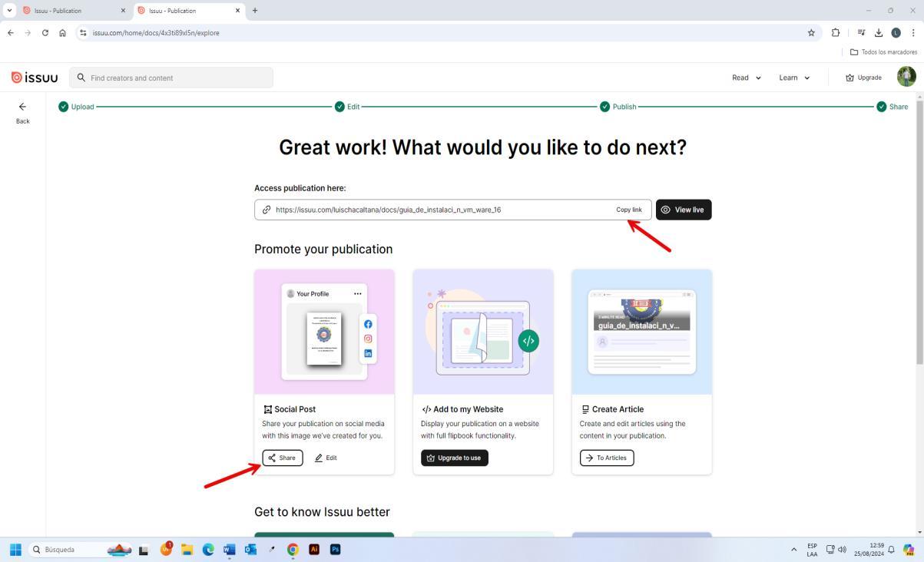Click the To Articles button
The image size is (924, 562).
pyautogui.click(x=607, y=458)
